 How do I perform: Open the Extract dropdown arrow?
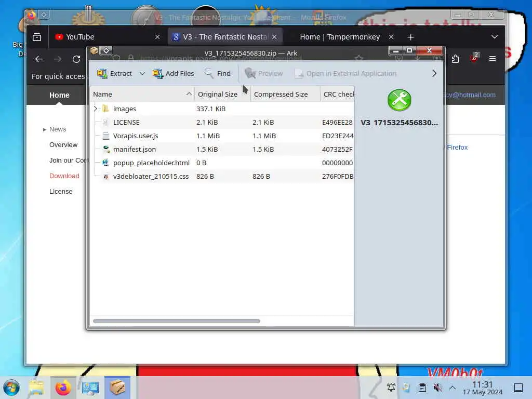point(142,73)
